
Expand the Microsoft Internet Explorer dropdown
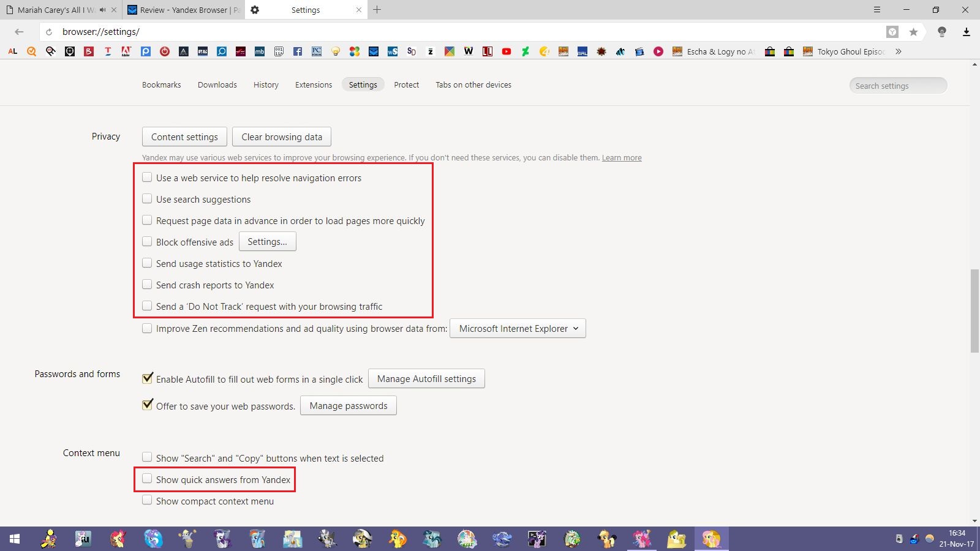(x=518, y=329)
